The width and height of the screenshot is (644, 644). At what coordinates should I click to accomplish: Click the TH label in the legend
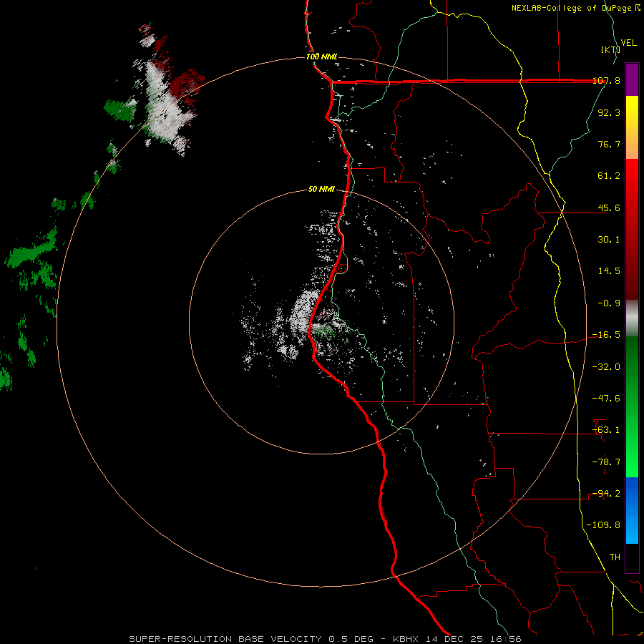615,557
